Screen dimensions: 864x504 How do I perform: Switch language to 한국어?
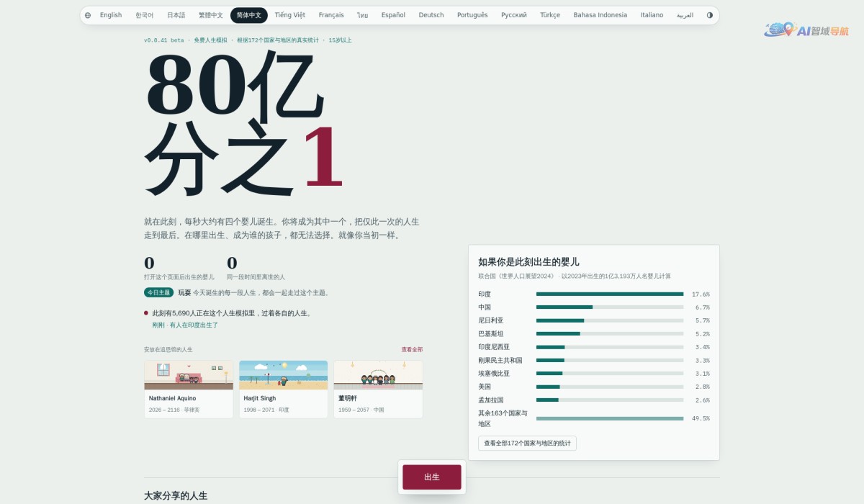pyautogui.click(x=144, y=15)
